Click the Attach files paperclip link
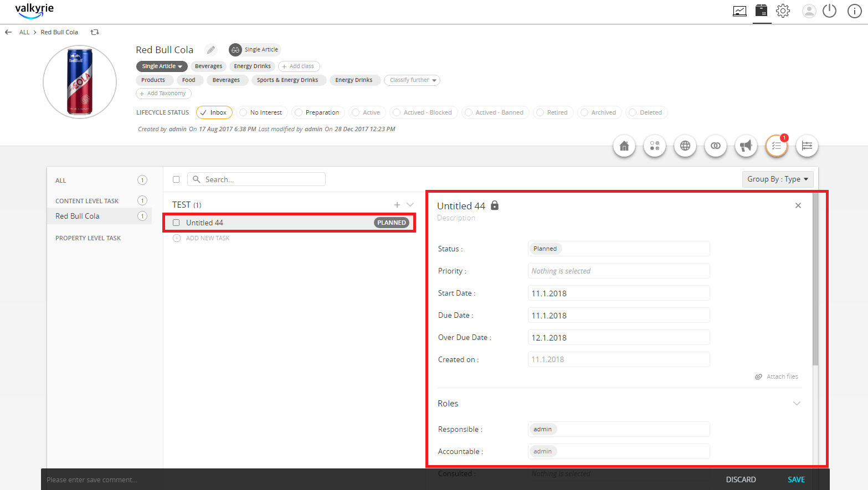The image size is (868, 490). pos(777,376)
